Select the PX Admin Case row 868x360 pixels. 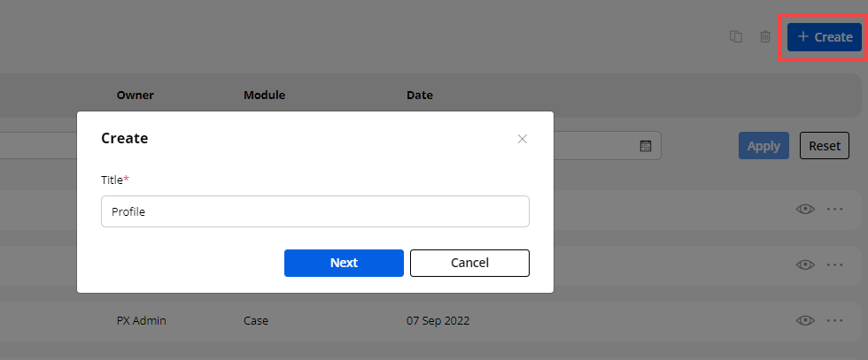pyautogui.click(x=354, y=321)
